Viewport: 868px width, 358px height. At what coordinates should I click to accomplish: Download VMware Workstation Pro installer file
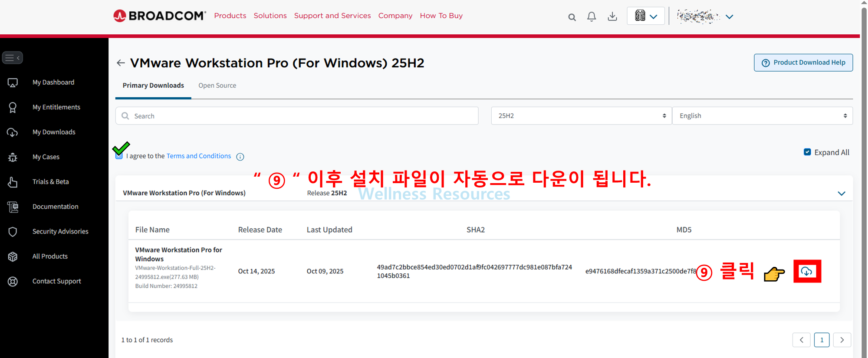(807, 271)
